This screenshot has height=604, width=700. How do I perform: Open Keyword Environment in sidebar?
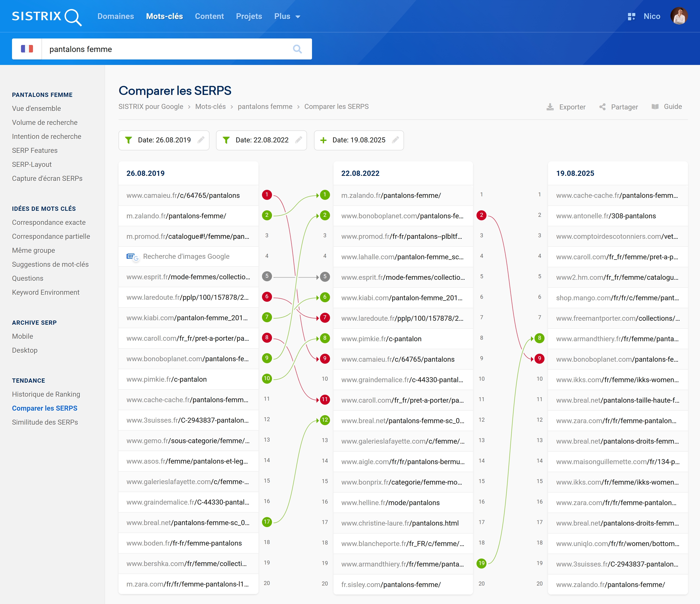(x=45, y=292)
